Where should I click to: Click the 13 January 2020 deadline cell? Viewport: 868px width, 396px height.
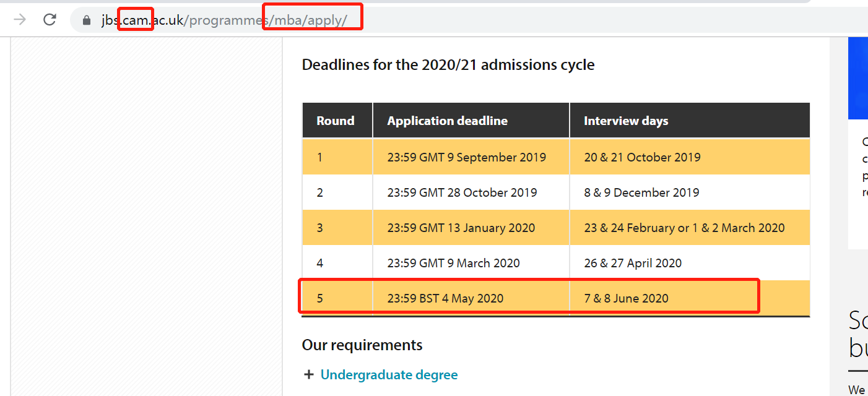point(461,228)
